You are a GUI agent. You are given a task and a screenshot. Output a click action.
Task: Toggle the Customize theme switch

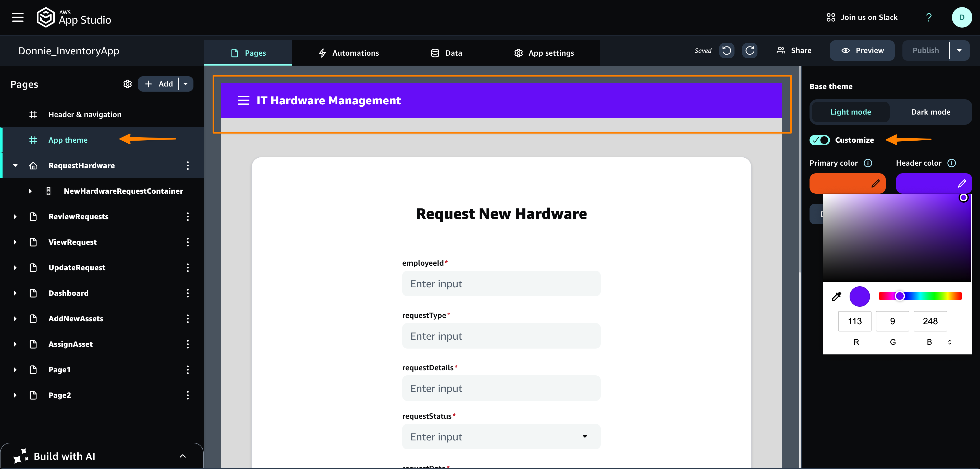[819, 140]
